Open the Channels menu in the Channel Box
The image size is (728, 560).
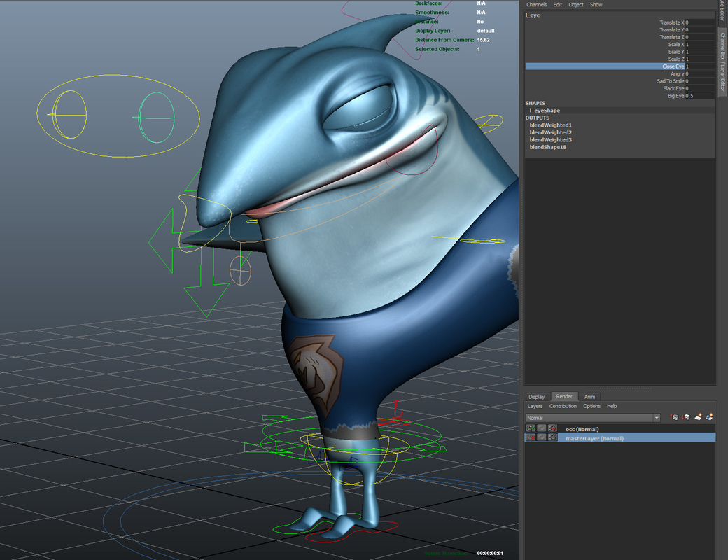coord(535,4)
